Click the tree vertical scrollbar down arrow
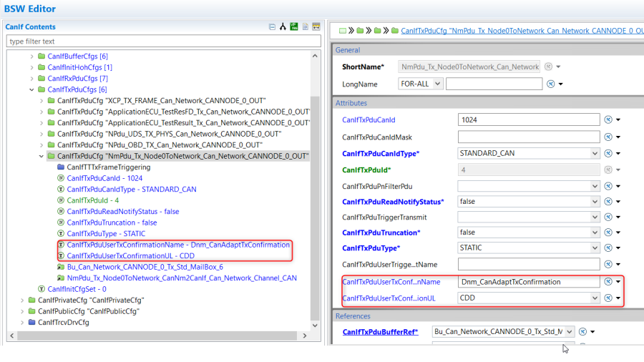This screenshot has height=362, width=644. 315,326
